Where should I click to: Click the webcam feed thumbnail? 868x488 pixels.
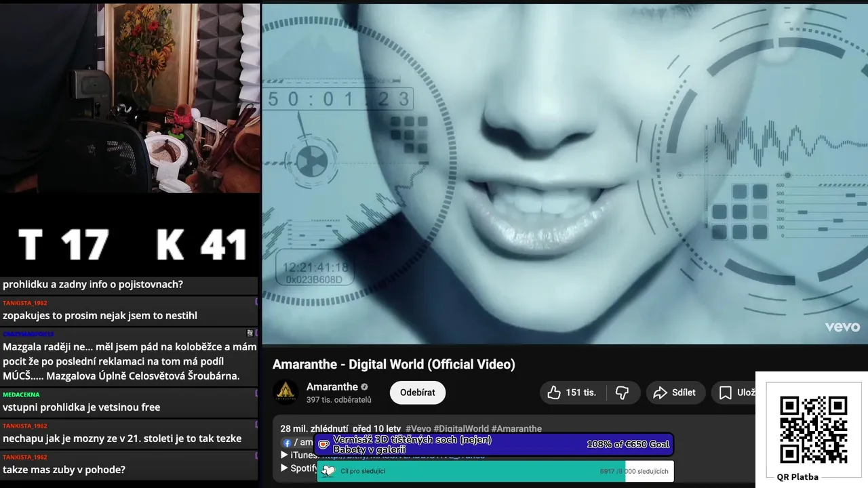coord(130,98)
